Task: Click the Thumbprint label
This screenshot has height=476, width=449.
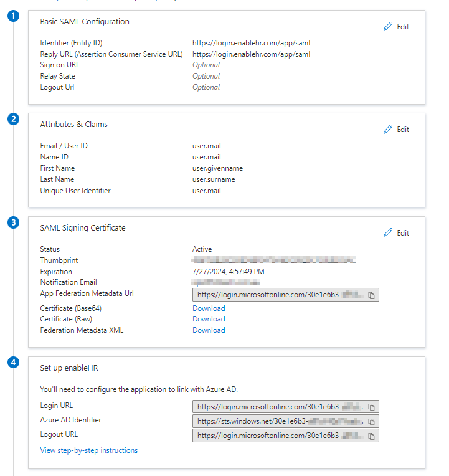Action: tap(59, 260)
